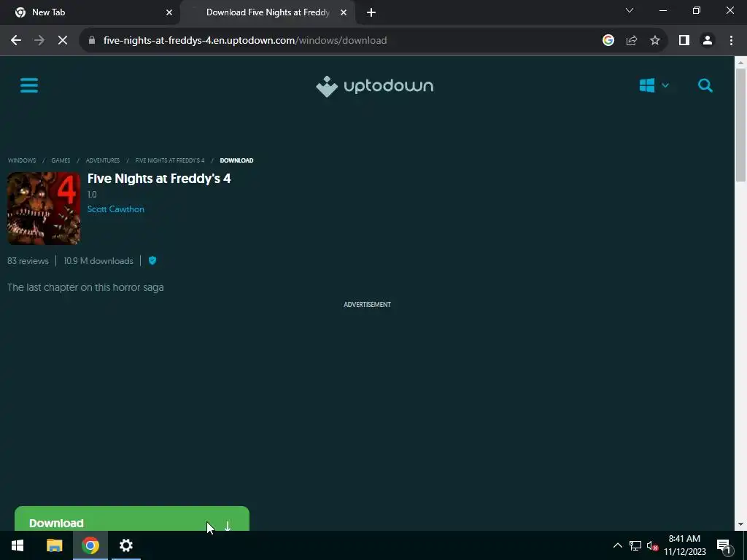Open the taskbar clock and date

click(684, 545)
